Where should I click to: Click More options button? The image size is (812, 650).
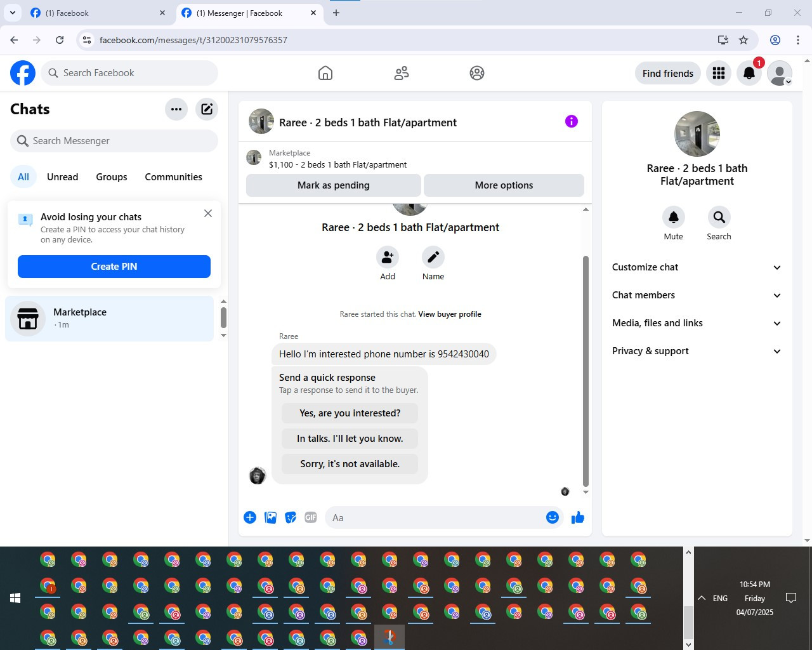(x=504, y=185)
